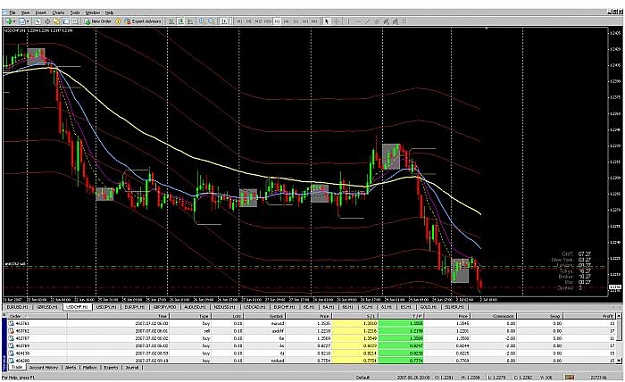Toggle the yellow Navigator window icon
Viewport: 625px width, 382px height.
coord(57,21)
